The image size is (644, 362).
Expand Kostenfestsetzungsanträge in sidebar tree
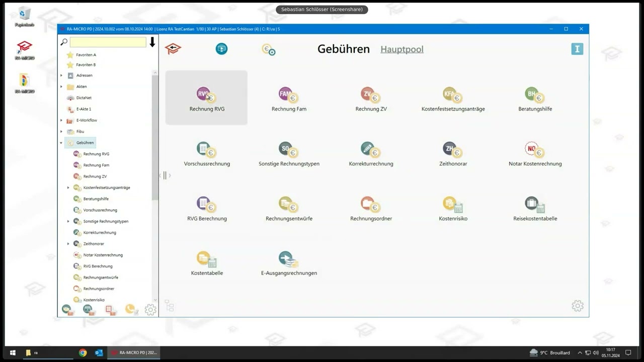[68, 188]
